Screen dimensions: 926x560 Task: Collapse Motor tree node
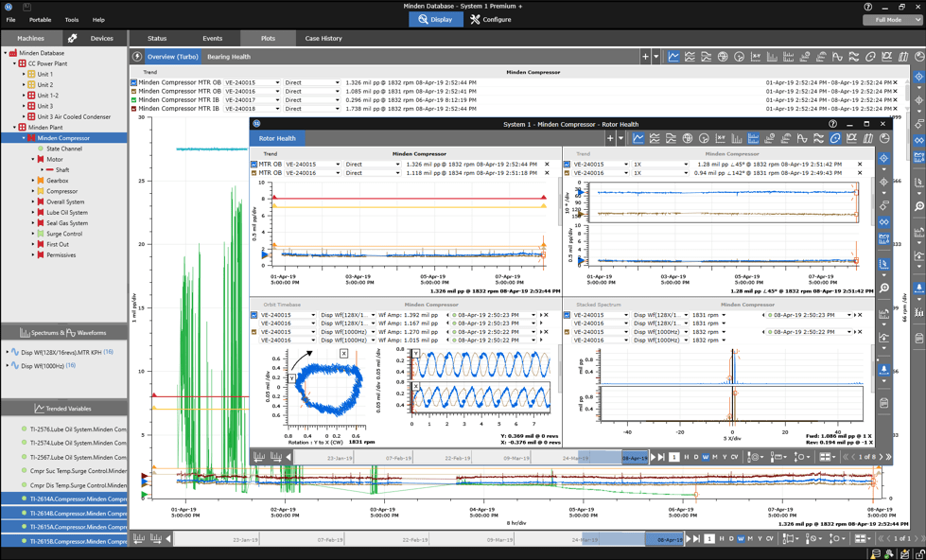(x=33, y=160)
